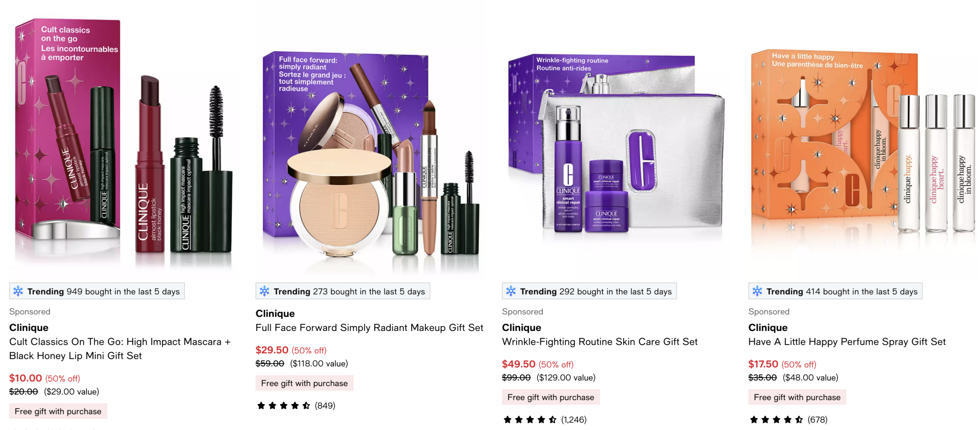Image resolution: width=980 pixels, height=430 pixels.
Task: Click Free gift with purchase under the $29.50 set
Action: (304, 383)
